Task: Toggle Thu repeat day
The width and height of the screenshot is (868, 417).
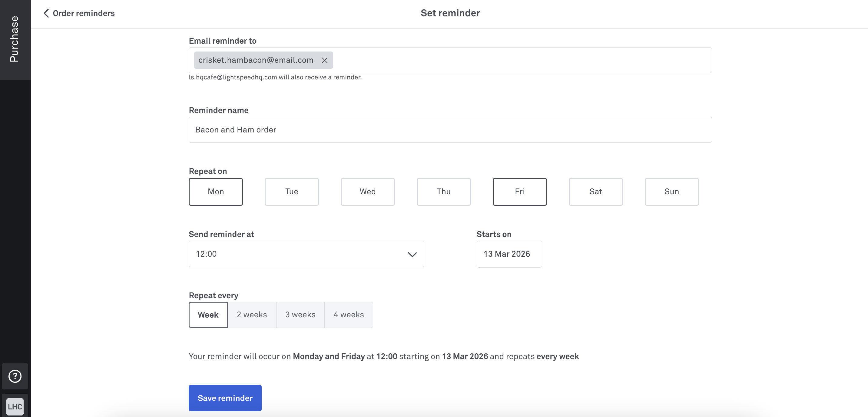Action: [443, 192]
